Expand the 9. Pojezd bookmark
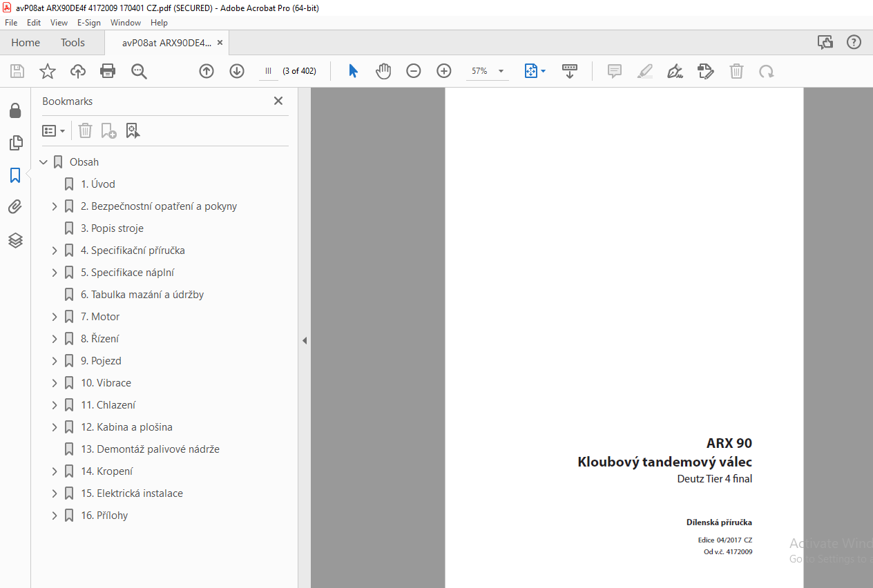 pos(55,361)
